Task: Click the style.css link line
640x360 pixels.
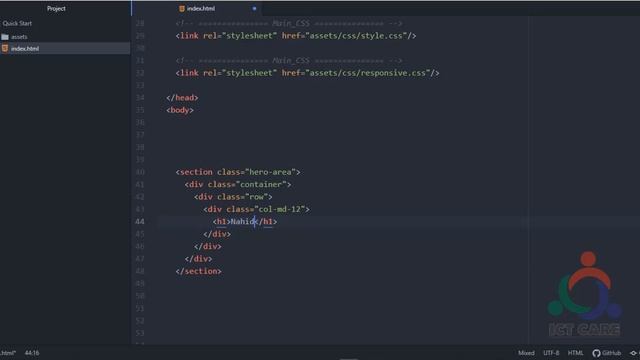Action: pyautogui.click(x=296, y=36)
